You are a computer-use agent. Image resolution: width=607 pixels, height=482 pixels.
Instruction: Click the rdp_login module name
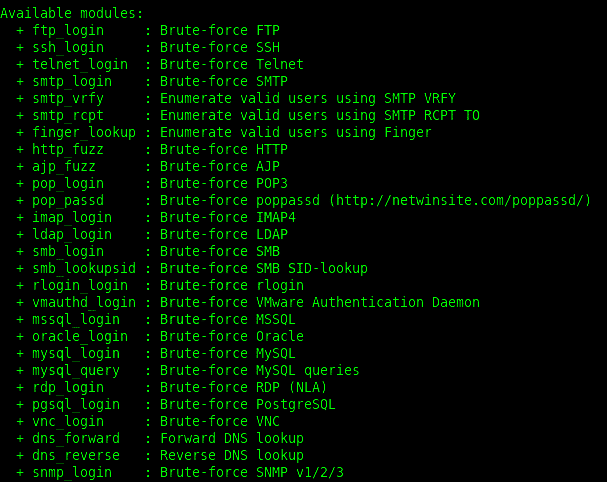(x=68, y=387)
